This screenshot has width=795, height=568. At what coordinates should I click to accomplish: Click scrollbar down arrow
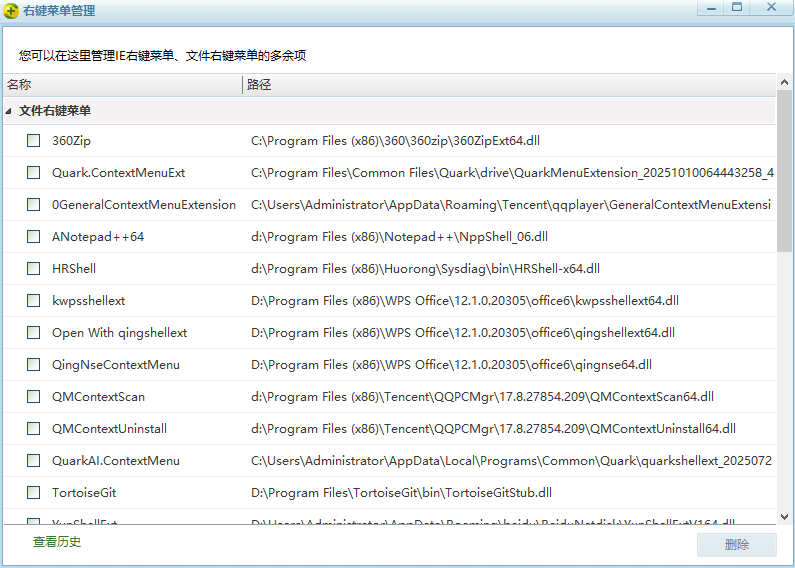click(x=784, y=517)
